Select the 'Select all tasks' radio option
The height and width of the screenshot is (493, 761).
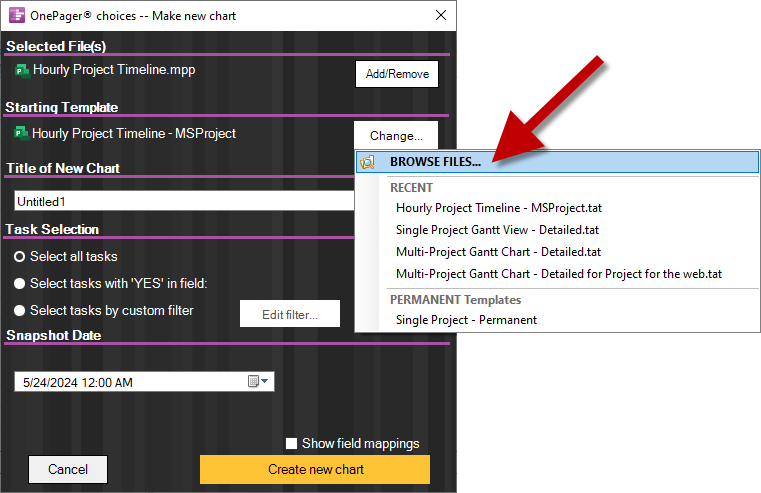19,256
